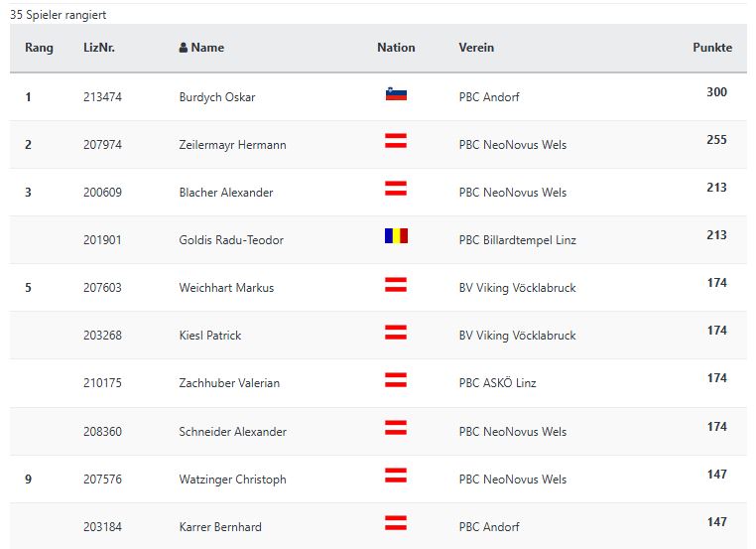Image resolution: width=756 pixels, height=549 pixels.
Task: Click the LizNr. column header
Action: pos(99,48)
